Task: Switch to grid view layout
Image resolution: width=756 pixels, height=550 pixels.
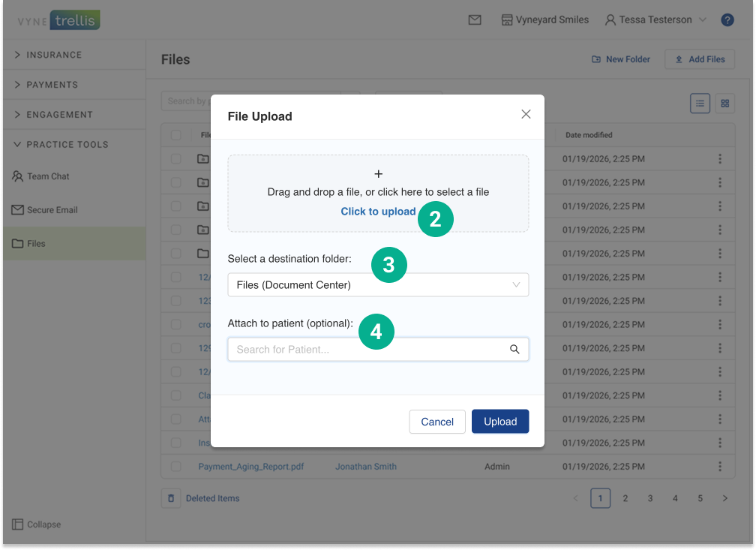Action: (725, 104)
